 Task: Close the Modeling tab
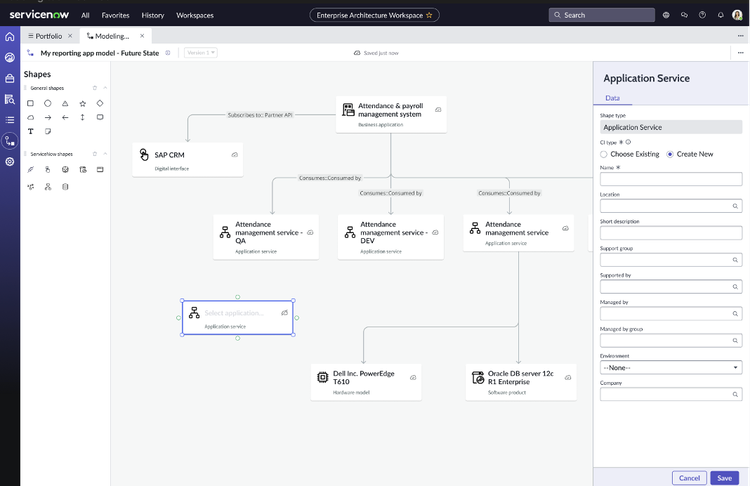pos(142,36)
